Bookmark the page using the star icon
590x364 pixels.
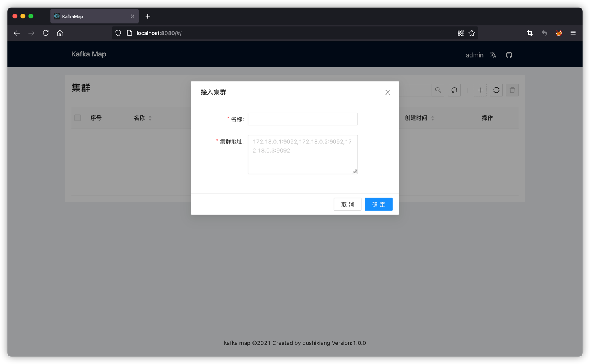472,33
